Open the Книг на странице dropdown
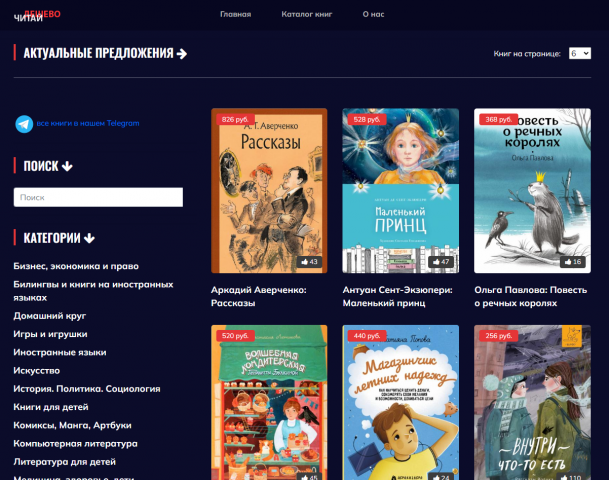 tap(580, 53)
